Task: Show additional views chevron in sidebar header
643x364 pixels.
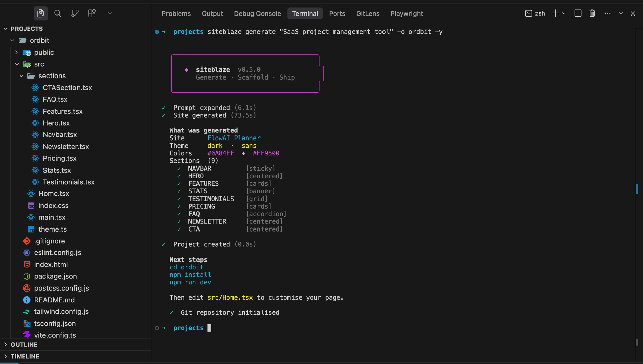Action: 109,13
